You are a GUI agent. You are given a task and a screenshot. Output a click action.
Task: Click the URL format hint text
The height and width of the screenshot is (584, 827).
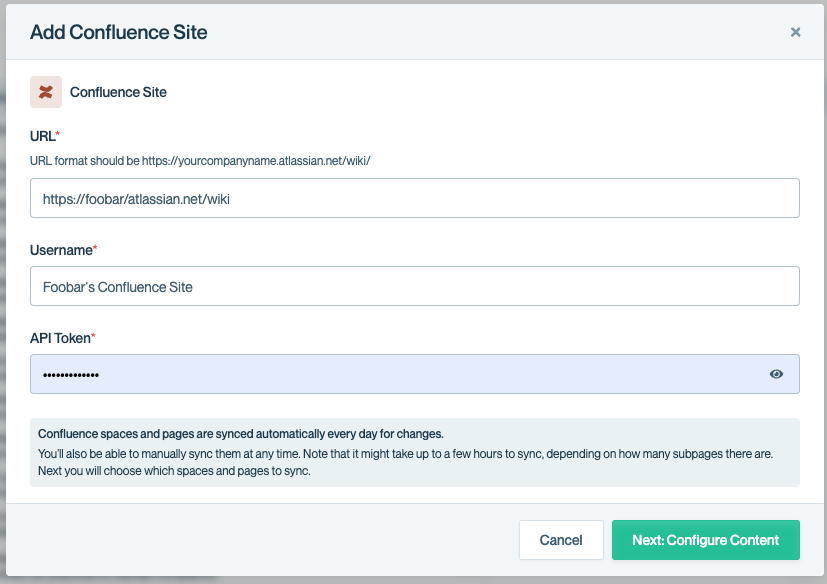pyautogui.click(x=200, y=160)
